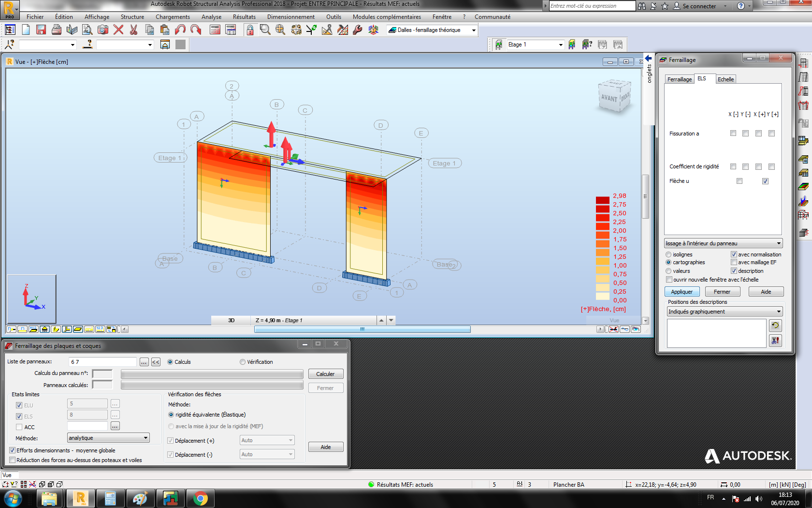Click the printer icon in the toolbar

pos(57,30)
